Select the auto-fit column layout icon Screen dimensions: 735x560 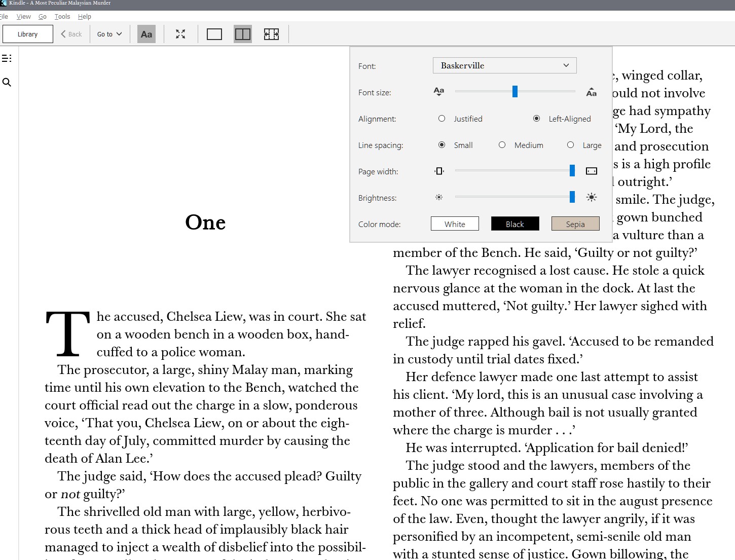click(x=271, y=34)
